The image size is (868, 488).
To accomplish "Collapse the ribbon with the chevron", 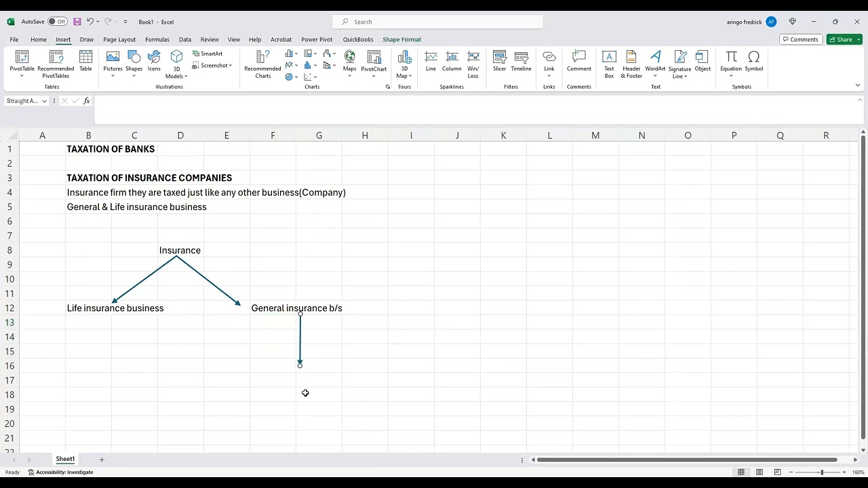I will pyautogui.click(x=858, y=85).
